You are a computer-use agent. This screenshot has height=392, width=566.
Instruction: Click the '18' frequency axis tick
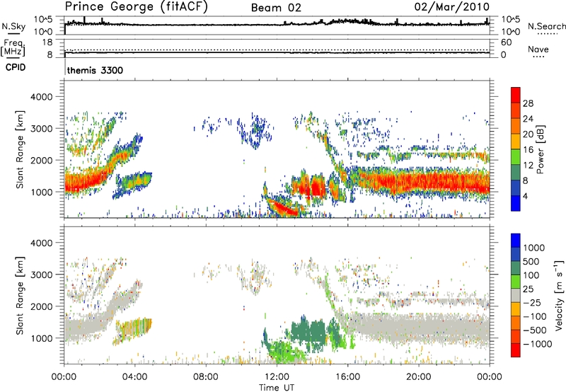47,42
